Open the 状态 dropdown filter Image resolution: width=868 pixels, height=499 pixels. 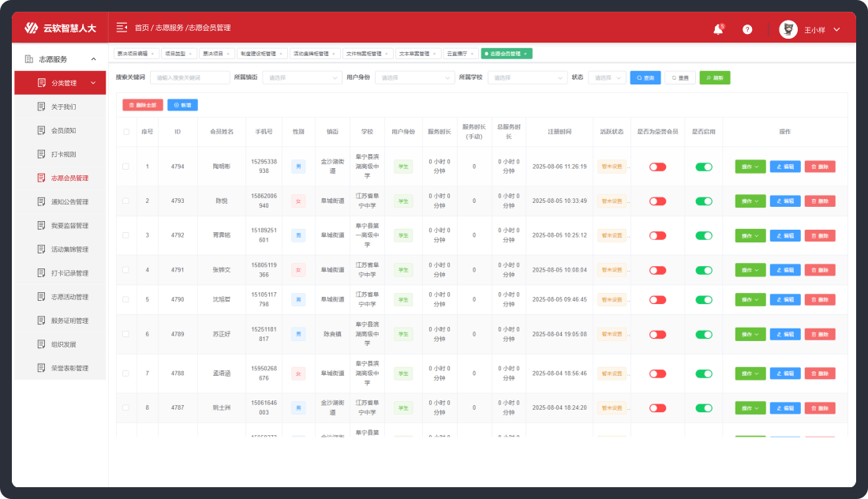pyautogui.click(x=608, y=78)
